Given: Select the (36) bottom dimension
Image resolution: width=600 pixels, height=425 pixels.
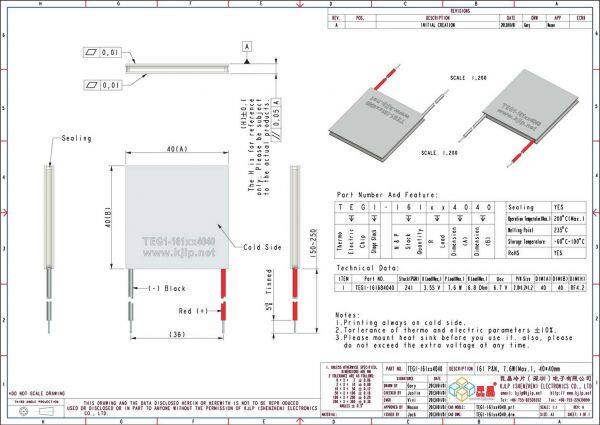Looking at the screenshot, I should click(x=180, y=335).
